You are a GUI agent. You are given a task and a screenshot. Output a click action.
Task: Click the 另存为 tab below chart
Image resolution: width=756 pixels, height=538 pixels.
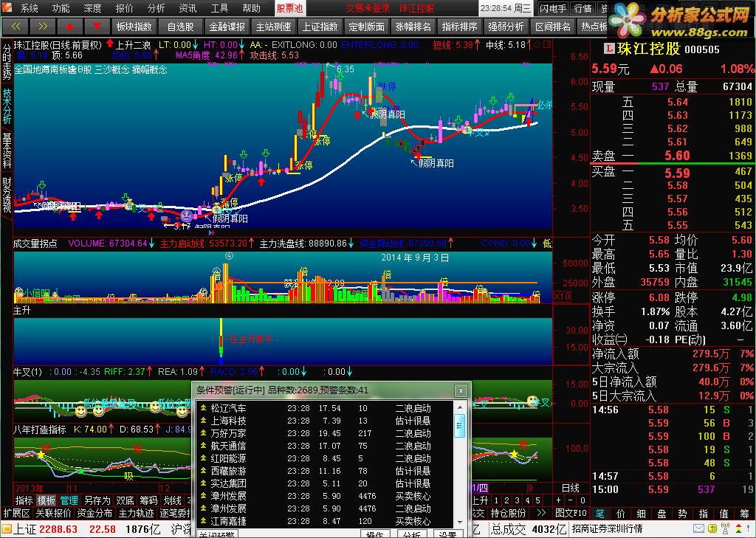pos(97,500)
